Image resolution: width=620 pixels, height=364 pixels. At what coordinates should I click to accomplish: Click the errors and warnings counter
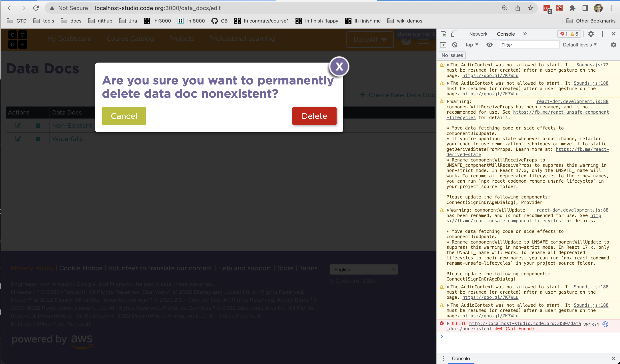(x=569, y=34)
